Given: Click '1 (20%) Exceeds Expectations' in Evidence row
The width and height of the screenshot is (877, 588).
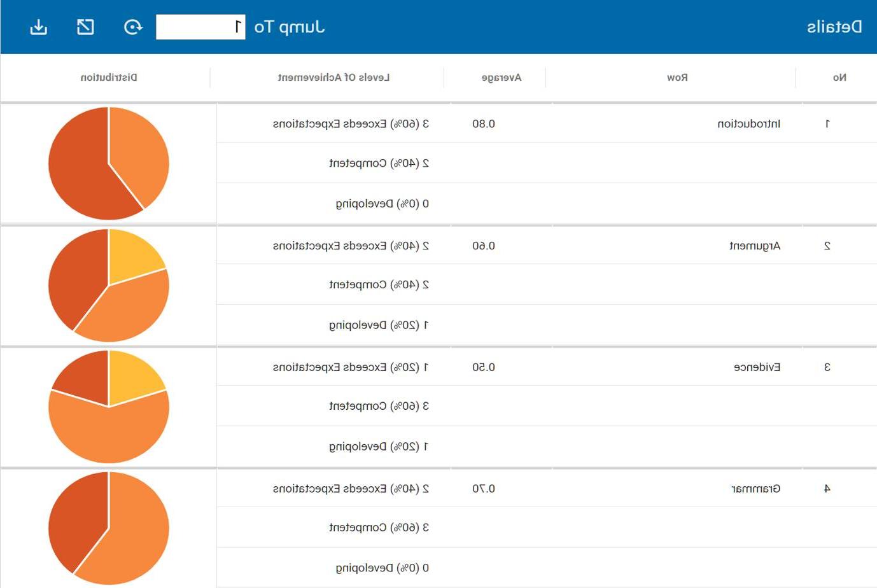Looking at the screenshot, I should pos(351,367).
